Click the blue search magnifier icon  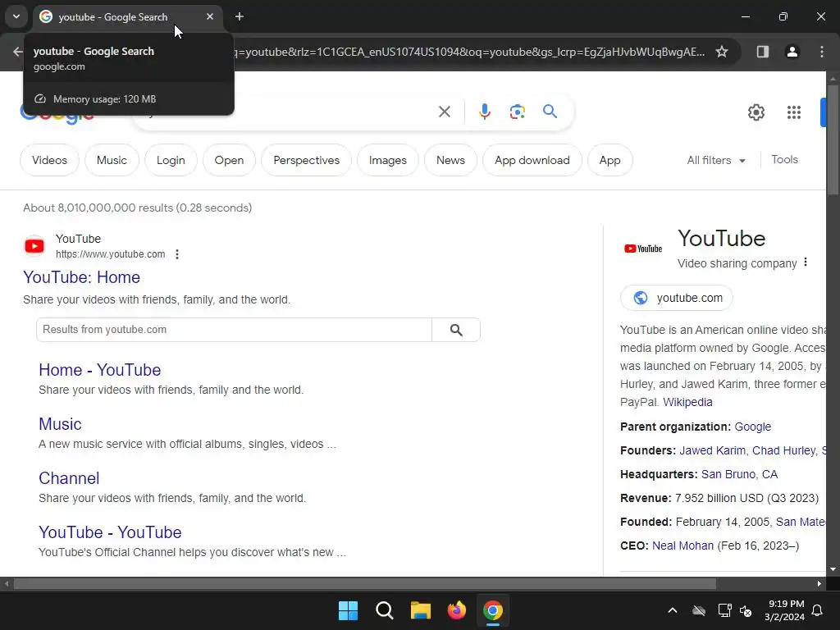coord(550,112)
